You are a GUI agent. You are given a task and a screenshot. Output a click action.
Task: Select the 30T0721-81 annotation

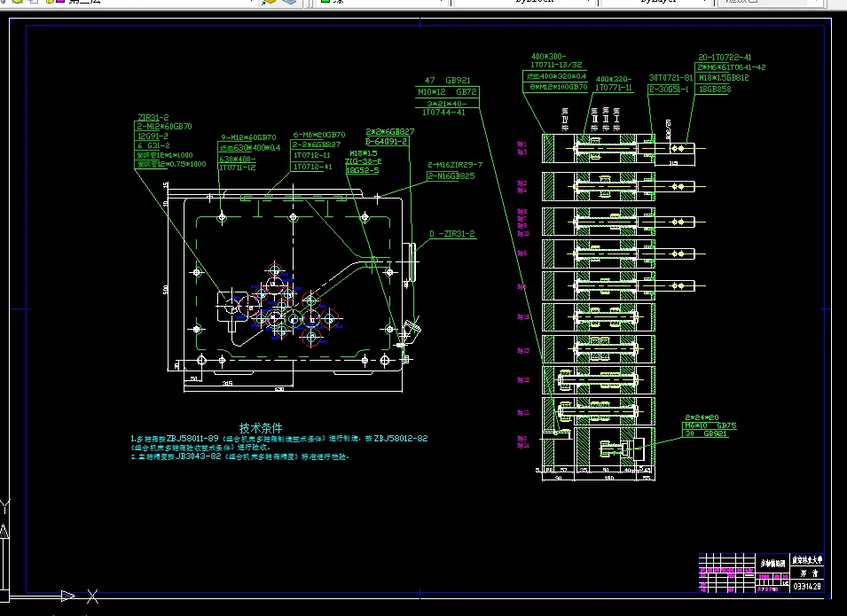[671, 78]
